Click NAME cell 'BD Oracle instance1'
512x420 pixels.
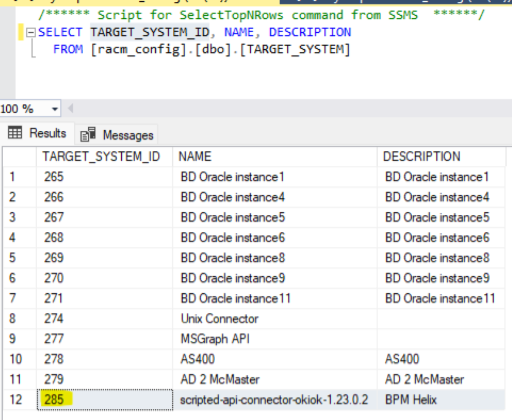(275, 177)
